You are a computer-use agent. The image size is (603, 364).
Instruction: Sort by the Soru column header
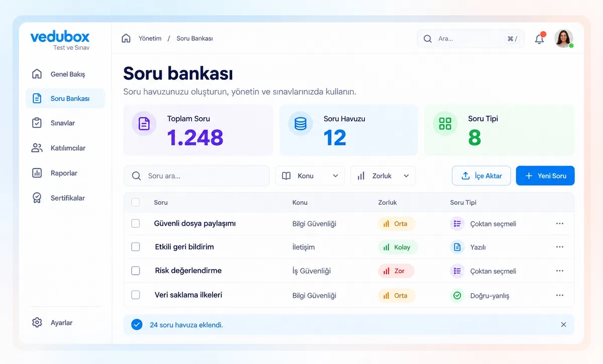[x=161, y=202]
